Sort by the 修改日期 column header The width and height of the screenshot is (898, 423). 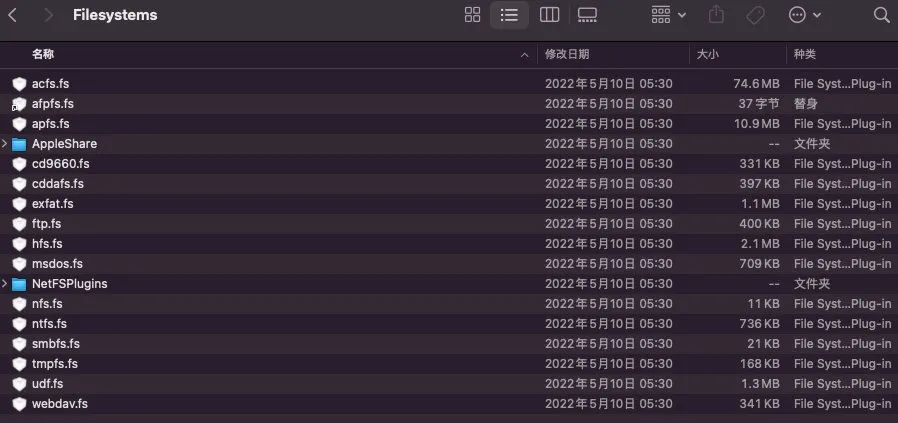click(567, 54)
